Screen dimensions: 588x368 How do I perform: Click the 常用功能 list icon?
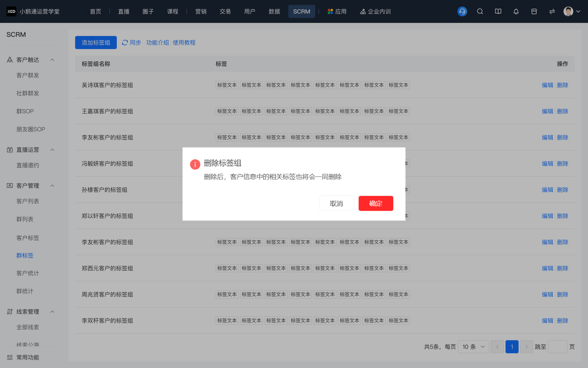(10, 357)
